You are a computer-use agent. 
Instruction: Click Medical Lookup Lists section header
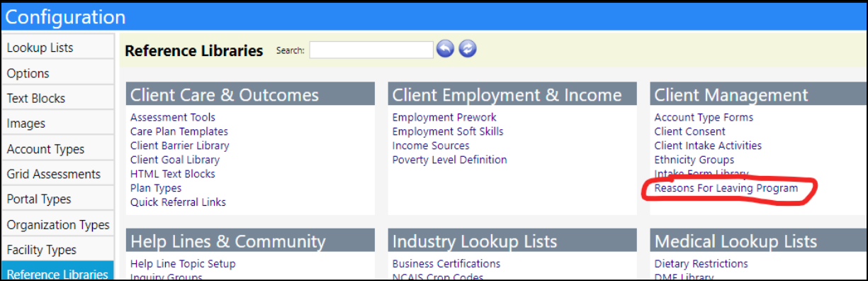point(758,241)
